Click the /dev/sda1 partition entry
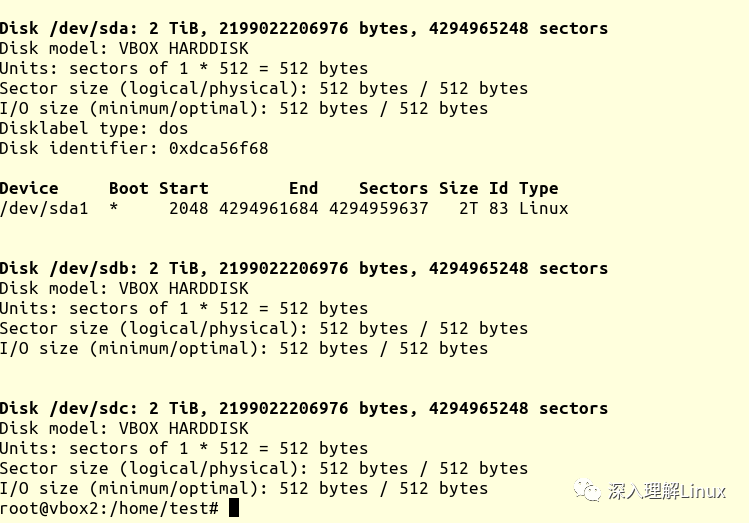Viewport: 749px width, 523px height. tap(44, 208)
